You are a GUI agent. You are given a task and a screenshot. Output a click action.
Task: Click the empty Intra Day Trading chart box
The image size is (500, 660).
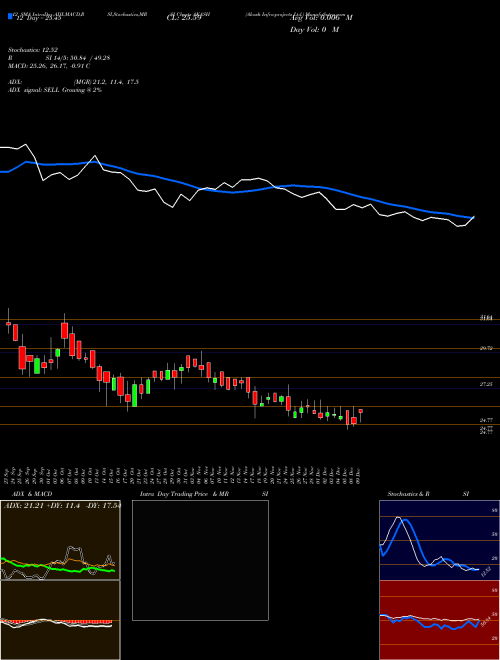tap(200, 560)
